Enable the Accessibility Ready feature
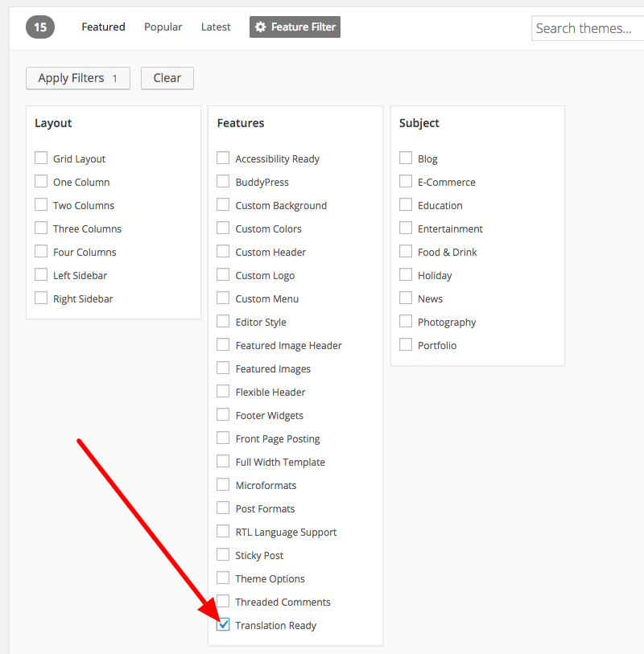The width and height of the screenshot is (644, 654). tap(222, 158)
